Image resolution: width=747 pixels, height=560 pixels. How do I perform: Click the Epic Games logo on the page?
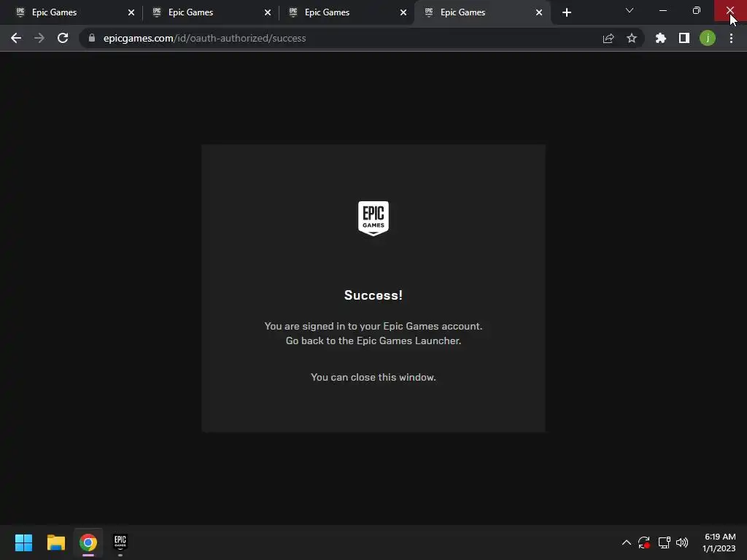[373, 219]
